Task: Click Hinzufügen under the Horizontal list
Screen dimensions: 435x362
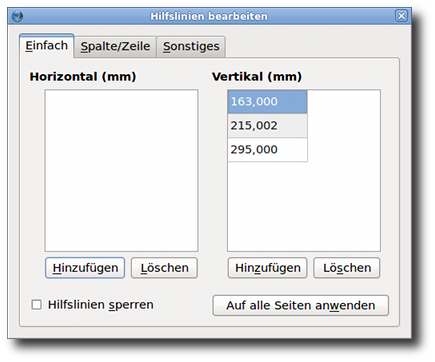Action: pyautogui.click(x=85, y=268)
